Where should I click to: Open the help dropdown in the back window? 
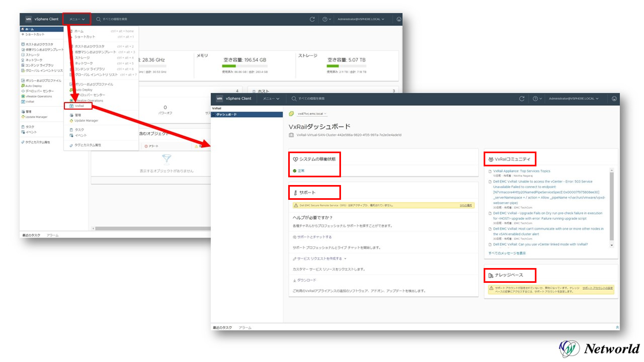pyautogui.click(x=327, y=19)
